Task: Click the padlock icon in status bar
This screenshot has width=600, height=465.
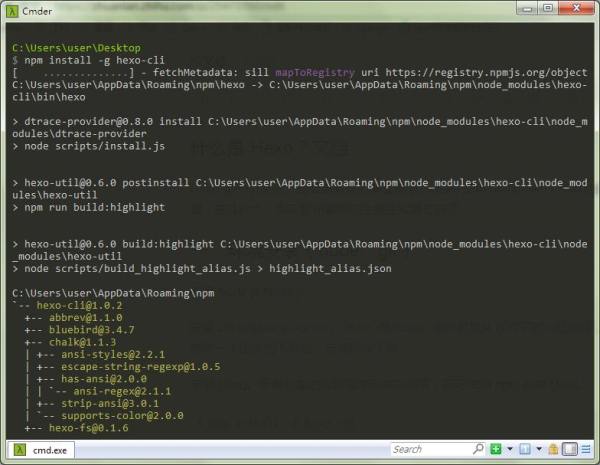Action: [x=553, y=449]
